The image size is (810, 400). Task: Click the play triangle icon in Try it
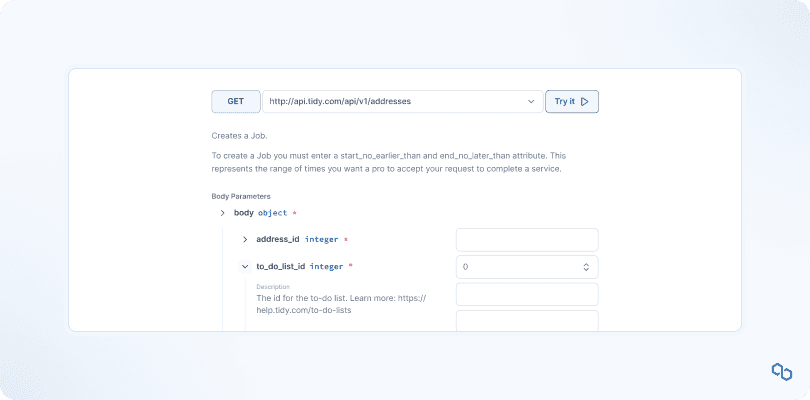pos(585,101)
